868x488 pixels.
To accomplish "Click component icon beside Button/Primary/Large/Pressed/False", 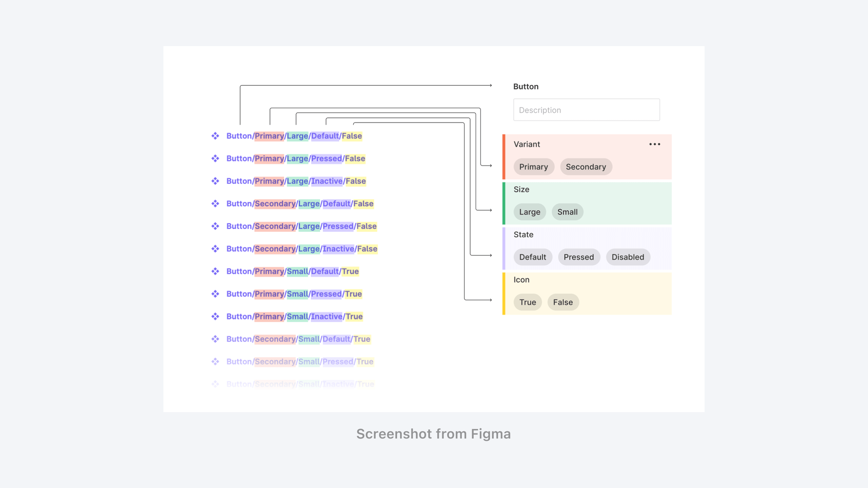I will [x=215, y=159].
